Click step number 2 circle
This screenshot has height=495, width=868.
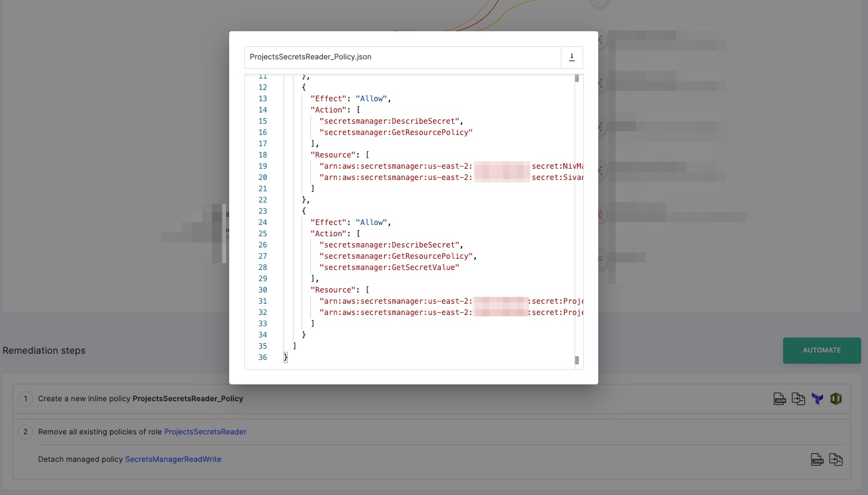[26, 432]
